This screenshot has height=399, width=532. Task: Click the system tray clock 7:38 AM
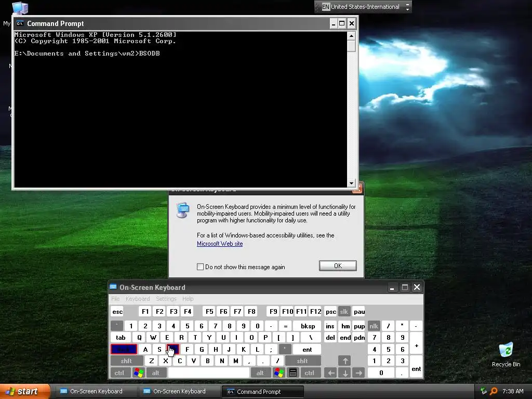513,391
